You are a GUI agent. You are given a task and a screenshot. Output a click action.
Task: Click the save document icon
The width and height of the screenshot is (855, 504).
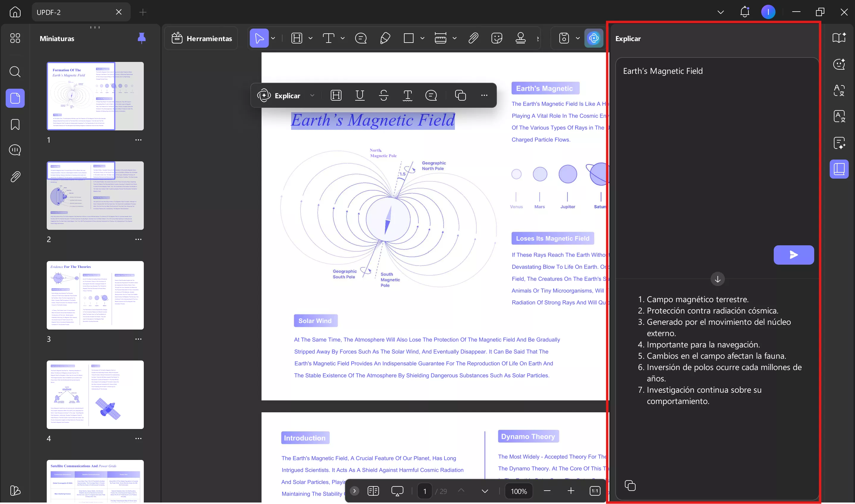point(564,38)
